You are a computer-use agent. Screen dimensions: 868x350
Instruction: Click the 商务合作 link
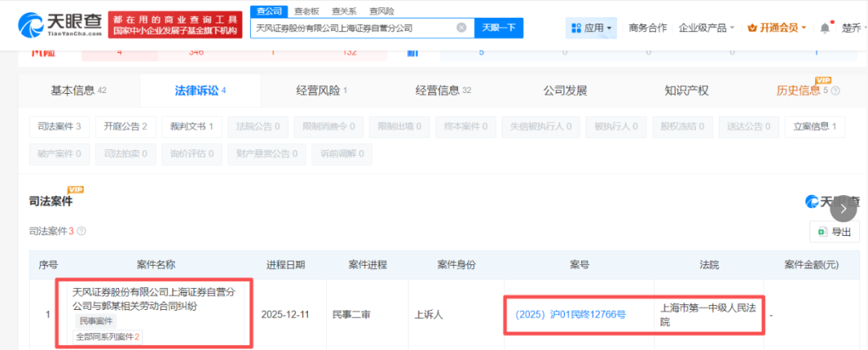point(648,27)
